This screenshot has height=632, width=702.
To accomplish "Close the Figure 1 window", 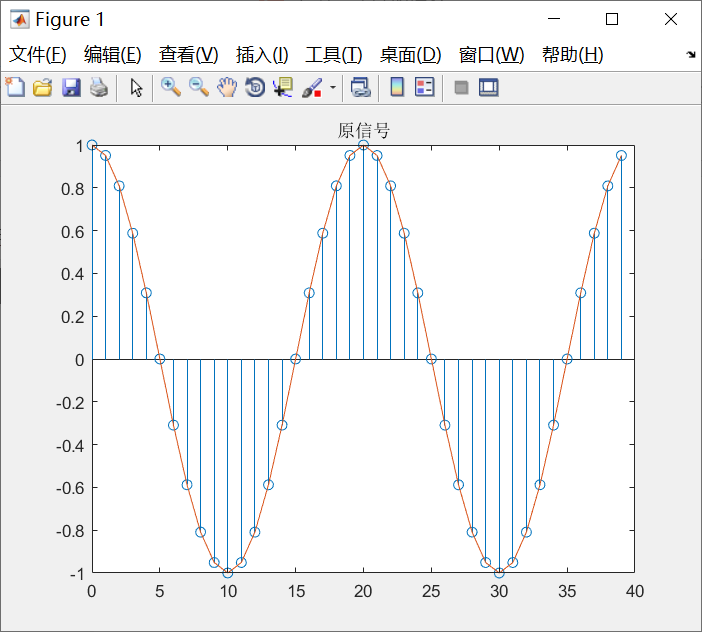I will coord(671,19).
